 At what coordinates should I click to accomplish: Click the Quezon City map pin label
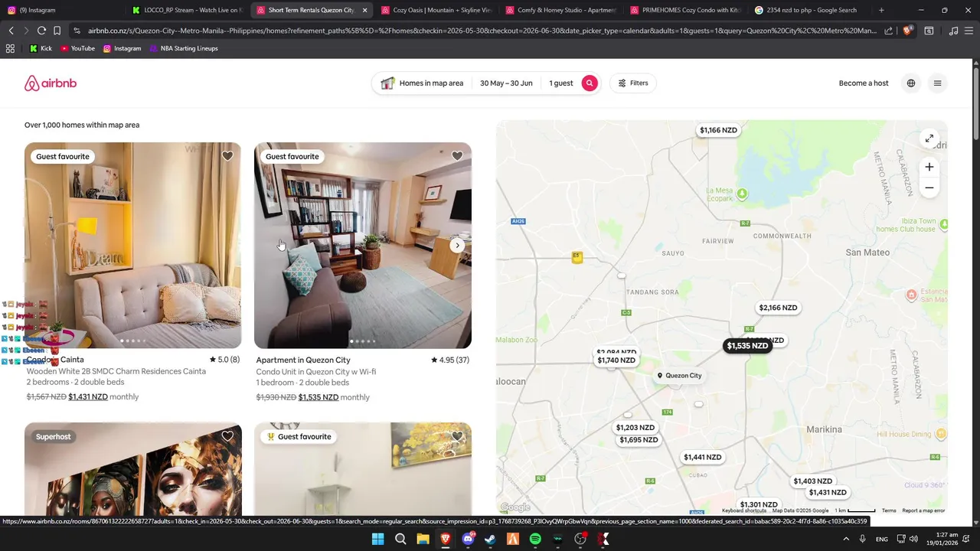[x=679, y=376]
